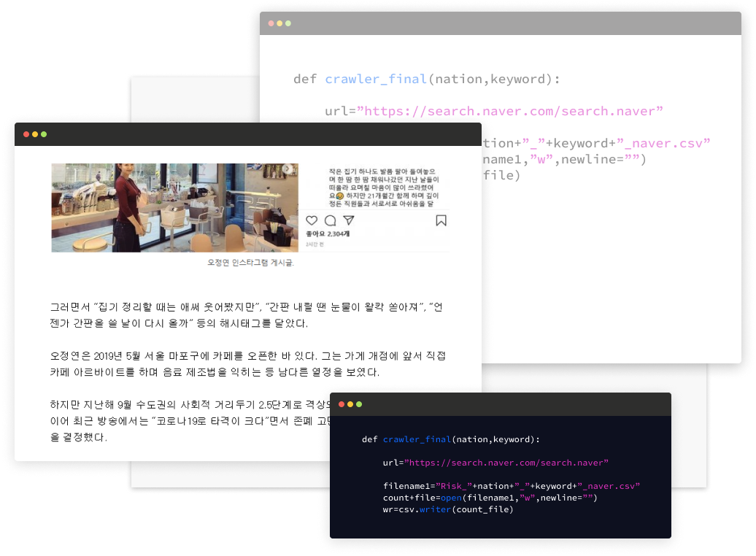The width and height of the screenshot is (756, 556).
Task: Click the def crawler_final line in the dark window
Action: [x=451, y=439]
